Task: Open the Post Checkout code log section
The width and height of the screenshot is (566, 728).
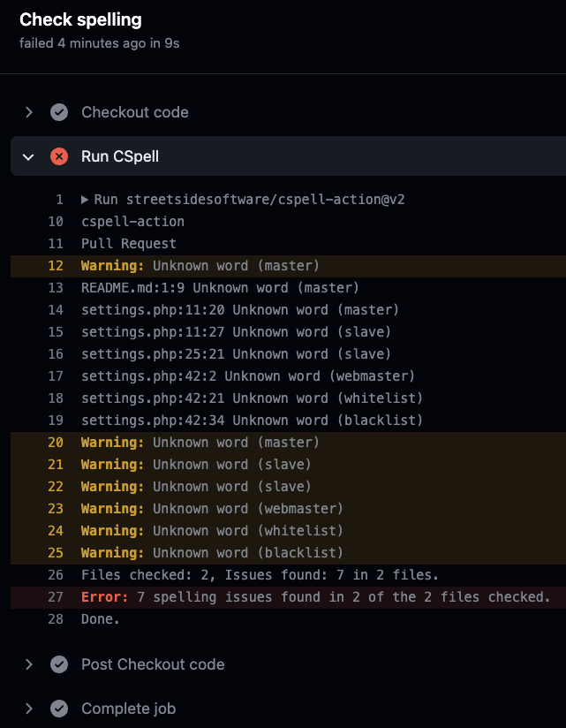Action: pos(29,664)
